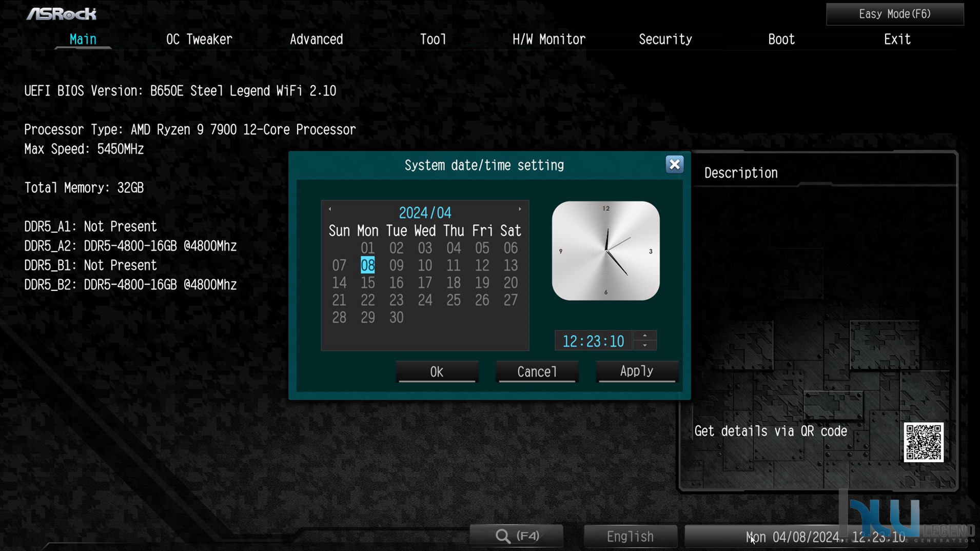Increase the time with the up arrow
The width and height of the screenshot is (980, 551).
tap(645, 336)
